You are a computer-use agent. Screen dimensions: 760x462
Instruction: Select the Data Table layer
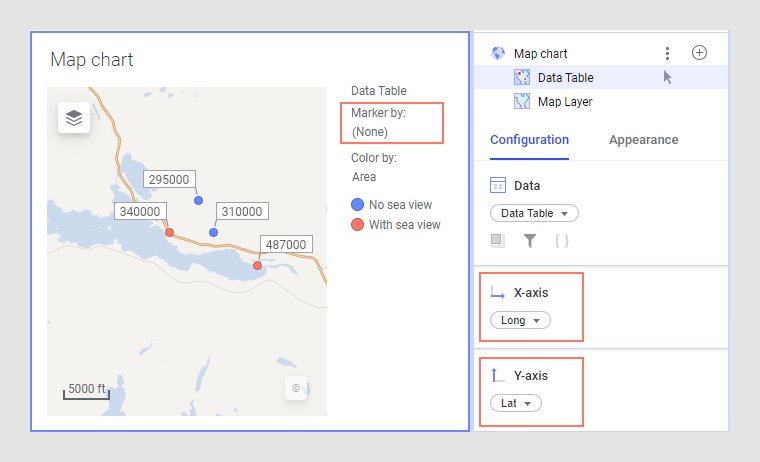coord(565,77)
